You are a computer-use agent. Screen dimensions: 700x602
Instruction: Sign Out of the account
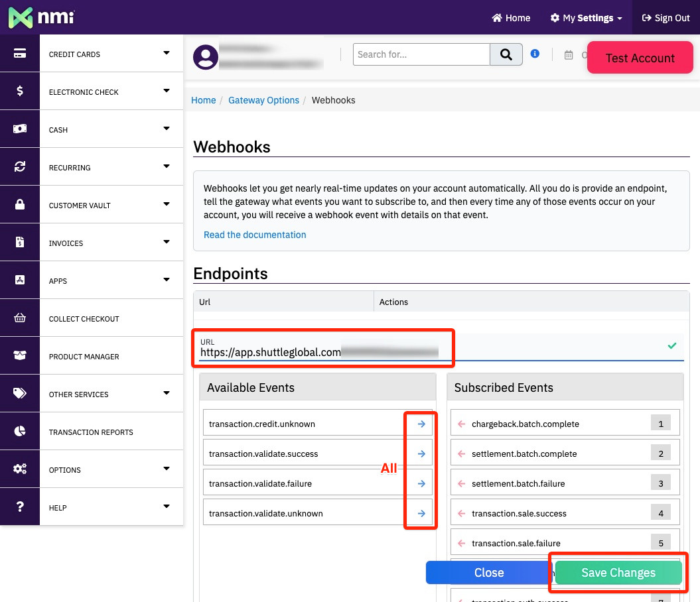(x=665, y=18)
